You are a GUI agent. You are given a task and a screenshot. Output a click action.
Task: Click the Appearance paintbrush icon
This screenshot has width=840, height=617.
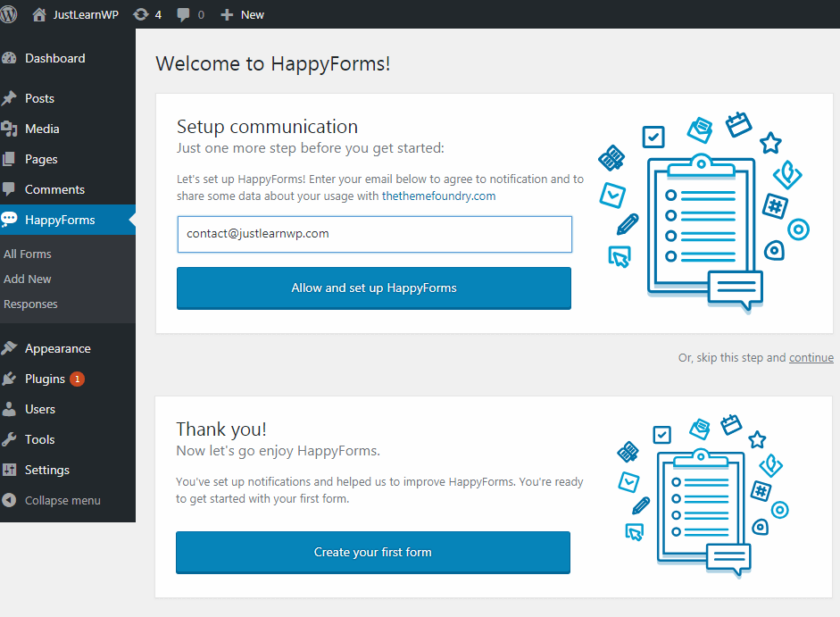point(9,348)
